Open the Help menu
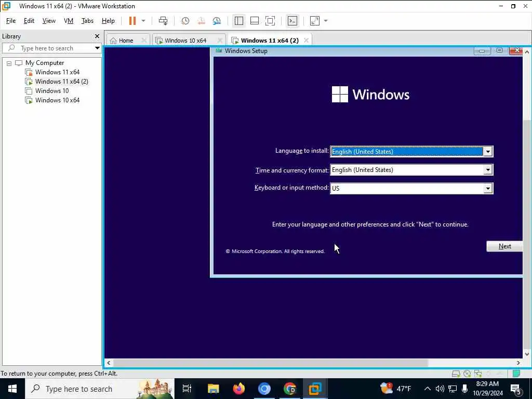Viewport: 532px width, 399px height. coord(108,21)
